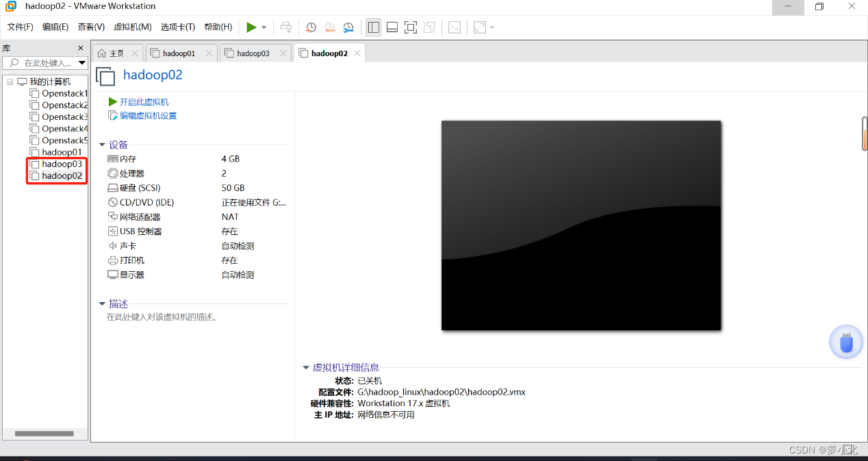
Task: Open the 虚拟机(M) menu
Action: click(132, 27)
